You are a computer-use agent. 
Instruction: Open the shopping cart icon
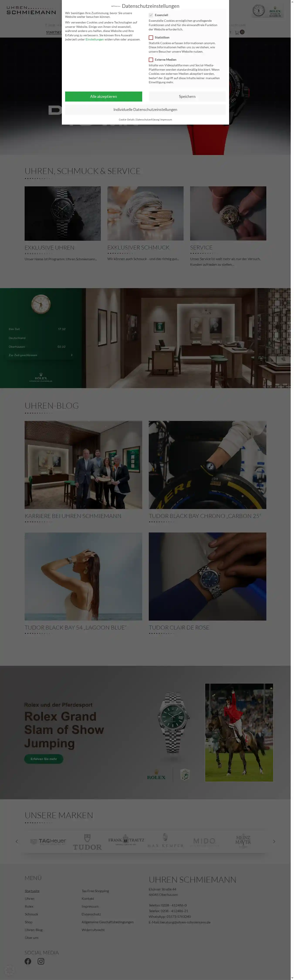click(x=237, y=32)
